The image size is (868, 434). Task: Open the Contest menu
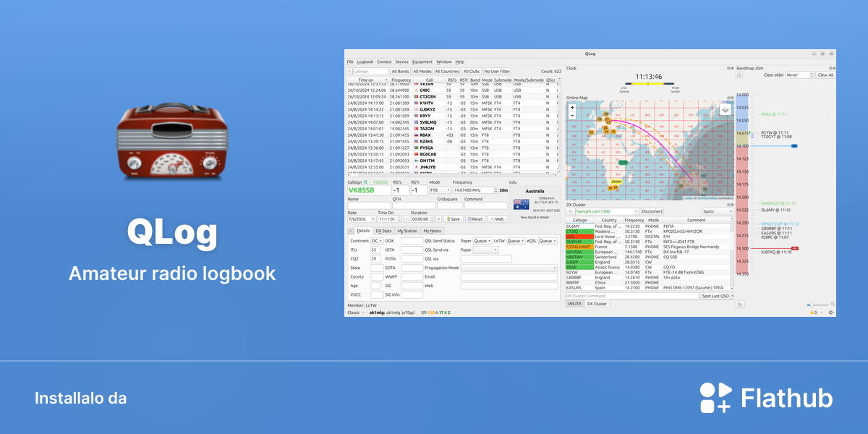384,62
